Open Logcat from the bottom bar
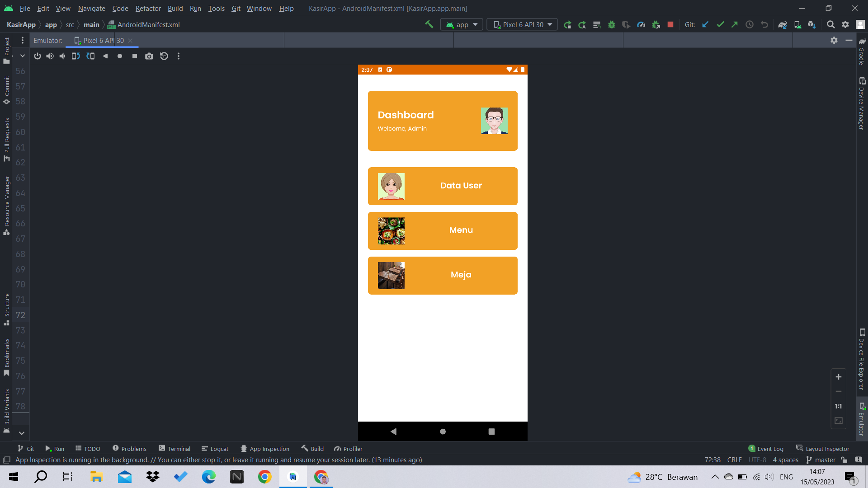This screenshot has height=488, width=868. click(x=215, y=448)
